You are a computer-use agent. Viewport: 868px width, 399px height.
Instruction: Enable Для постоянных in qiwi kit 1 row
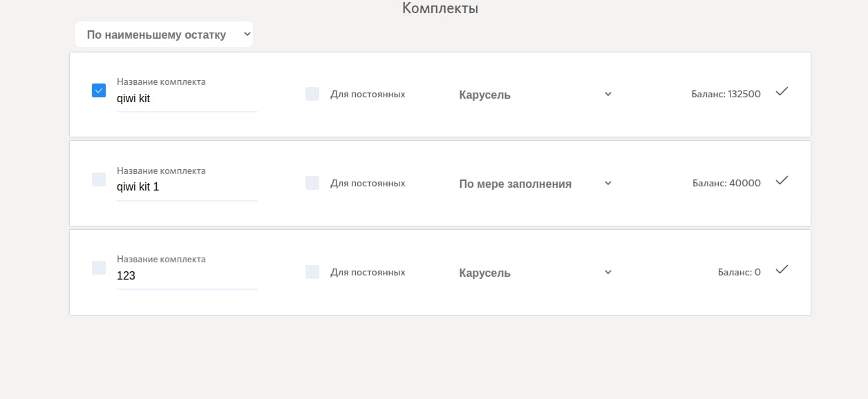click(x=312, y=183)
